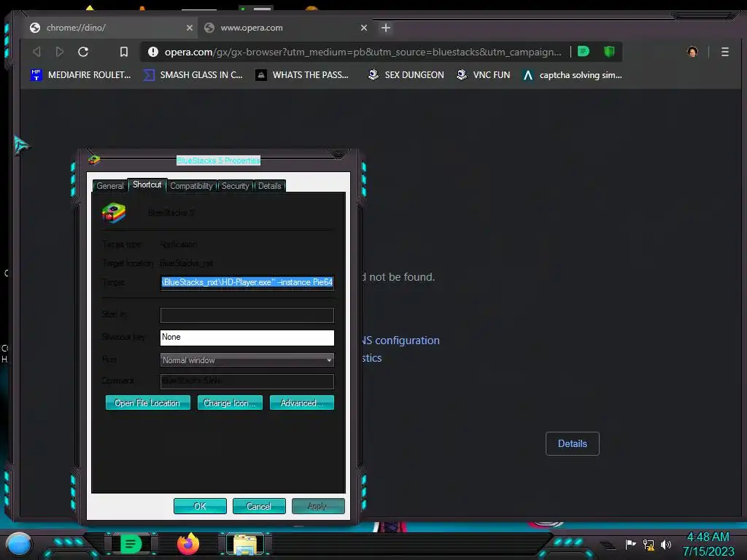Open a new browser tab
The width and height of the screenshot is (747, 560).
click(x=386, y=28)
